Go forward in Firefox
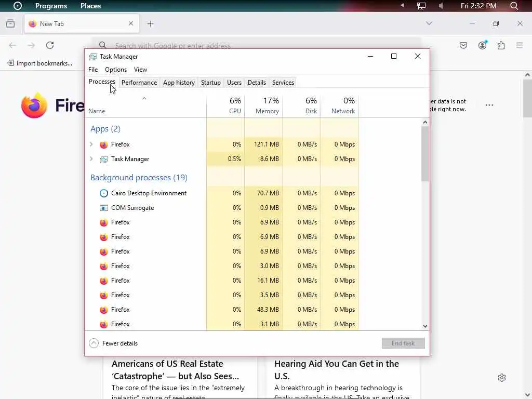Viewport: 532px width, 399px height. tap(31, 46)
